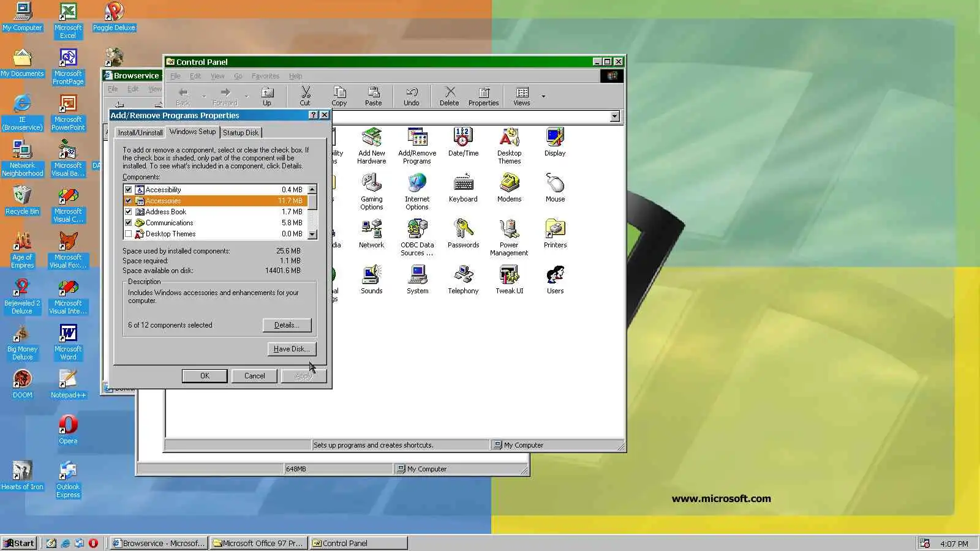This screenshot has height=551, width=980.
Task: Switch to Microsoft Office 97 taskbar button
Action: (257, 543)
